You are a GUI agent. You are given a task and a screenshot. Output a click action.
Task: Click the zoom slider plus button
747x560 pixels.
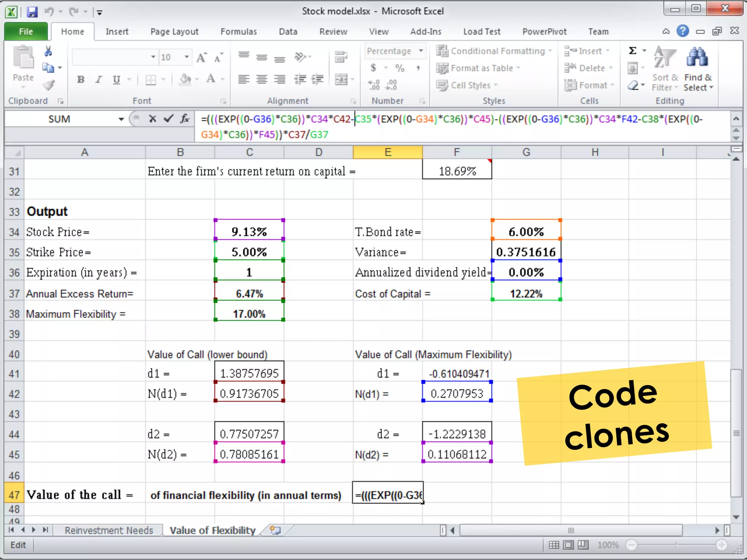click(721, 545)
